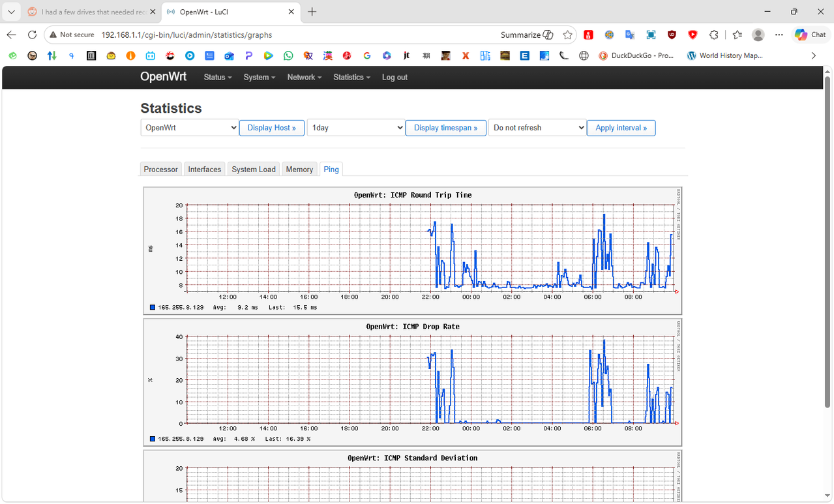Open the tab search chevron button
The height and width of the screenshot is (504, 834).
[11, 12]
